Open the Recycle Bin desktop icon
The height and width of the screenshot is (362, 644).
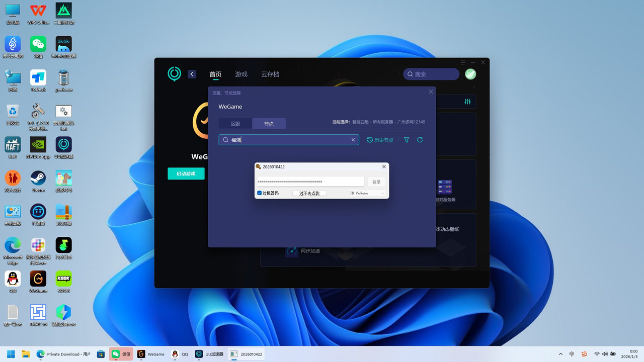point(13,115)
